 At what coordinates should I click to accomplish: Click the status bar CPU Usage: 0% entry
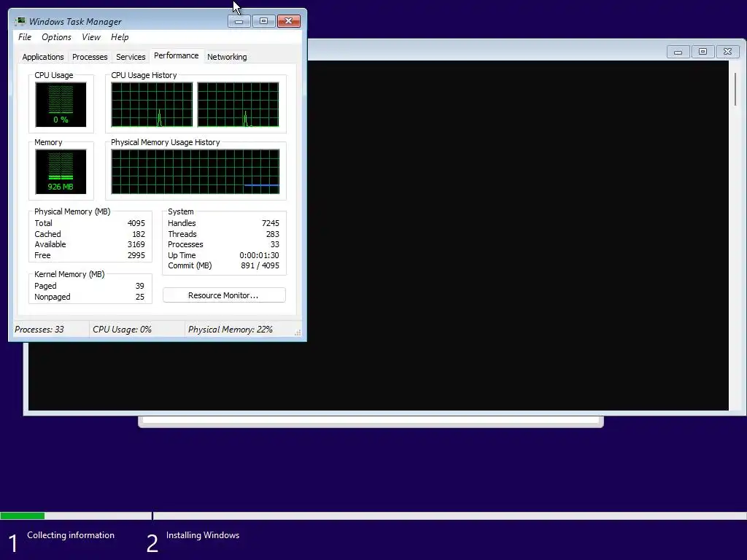pyautogui.click(x=122, y=330)
